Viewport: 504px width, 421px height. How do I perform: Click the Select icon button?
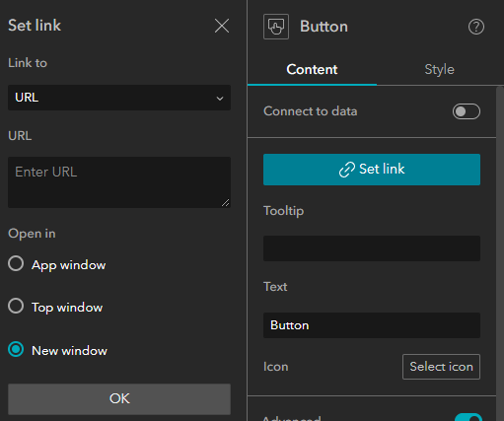(441, 367)
